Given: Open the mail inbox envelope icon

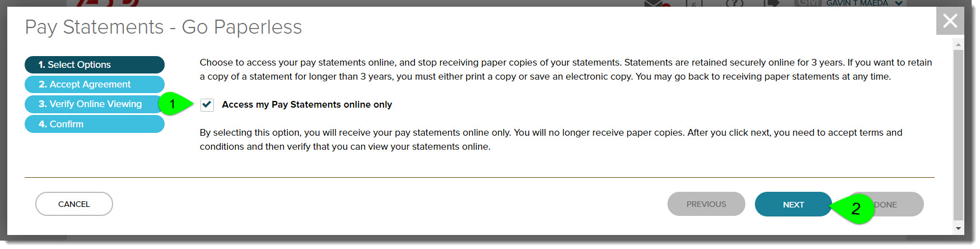Looking at the screenshot, I should (x=654, y=3).
